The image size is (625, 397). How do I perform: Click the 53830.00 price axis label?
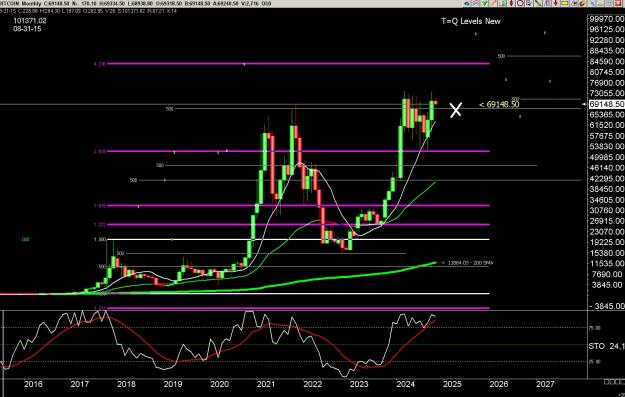click(607, 147)
